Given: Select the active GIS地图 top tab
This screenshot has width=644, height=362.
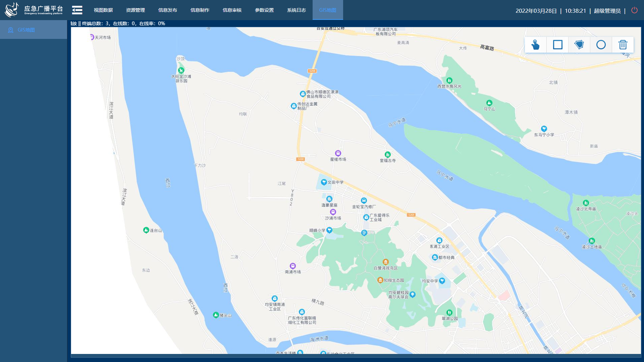Looking at the screenshot, I should pyautogui.click(x=327, y=10).
